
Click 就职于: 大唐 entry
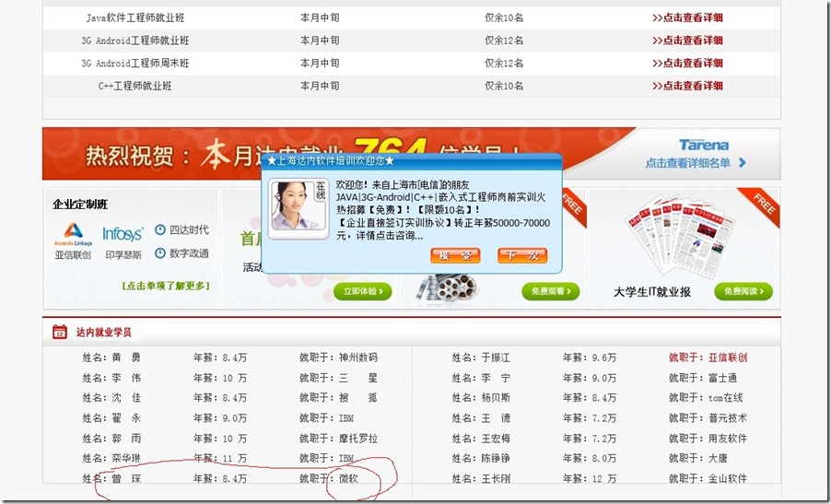pyautogui.click(x=698, y=459)
